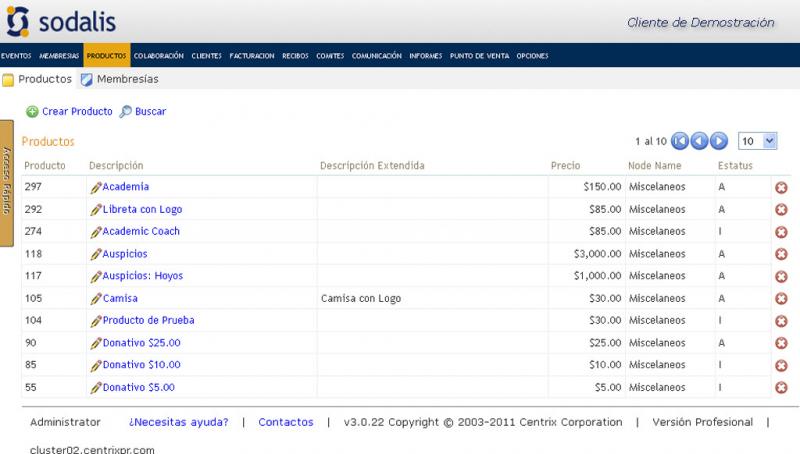The width and height of the screenshot is (800, 454).
Task: Delete the Donativo $5.00 product
Action: [x=781, y=388]
